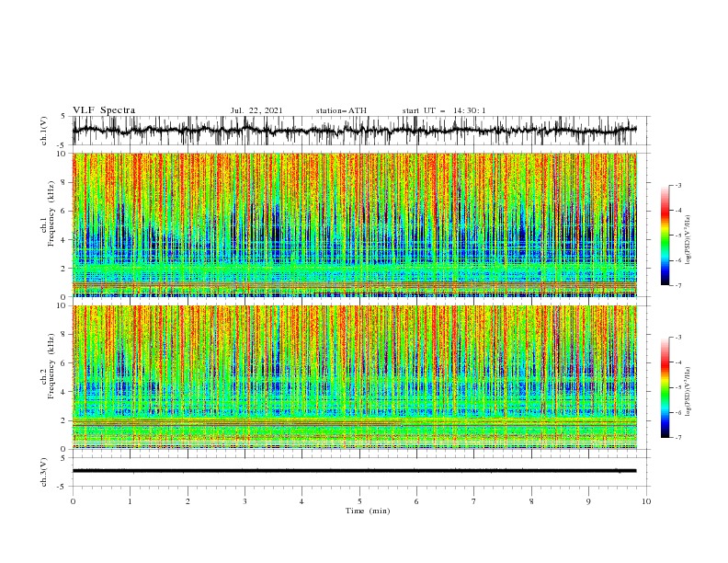Click the ch.1 voltage waveform trace
Image resolution: width=728 pixels, height=563 pixels.
[354, 130]
